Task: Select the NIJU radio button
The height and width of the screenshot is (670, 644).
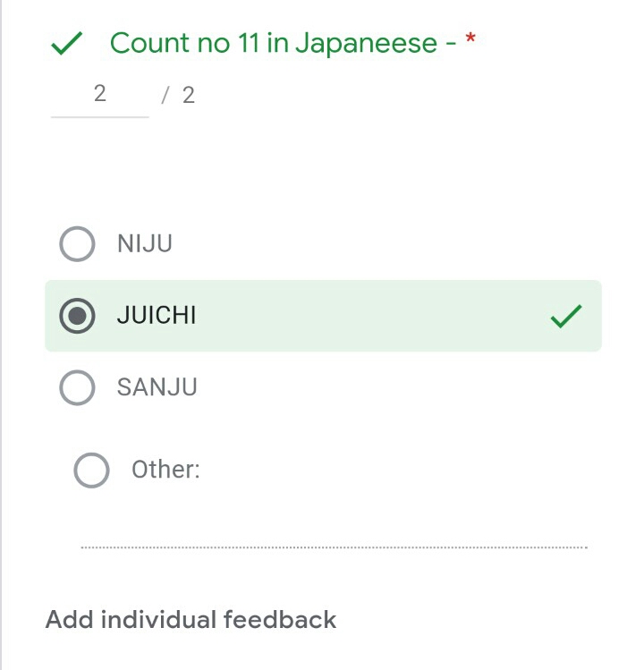Action: click(77, 243)
